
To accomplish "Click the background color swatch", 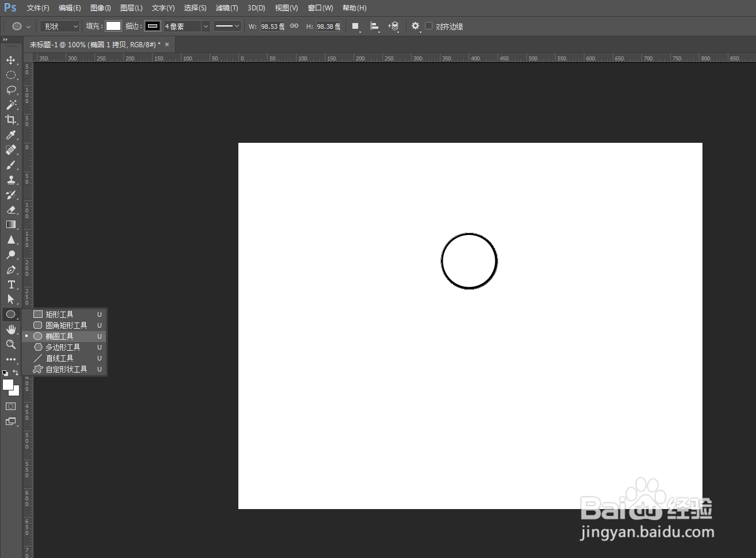I will point(16,392).
